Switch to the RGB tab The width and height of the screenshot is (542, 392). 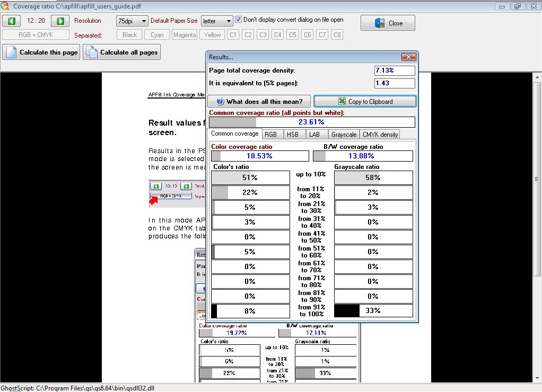[x=270, y=135]
